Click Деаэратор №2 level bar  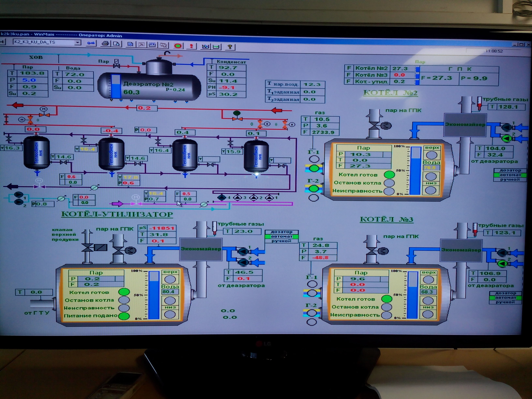pos(116,86)
